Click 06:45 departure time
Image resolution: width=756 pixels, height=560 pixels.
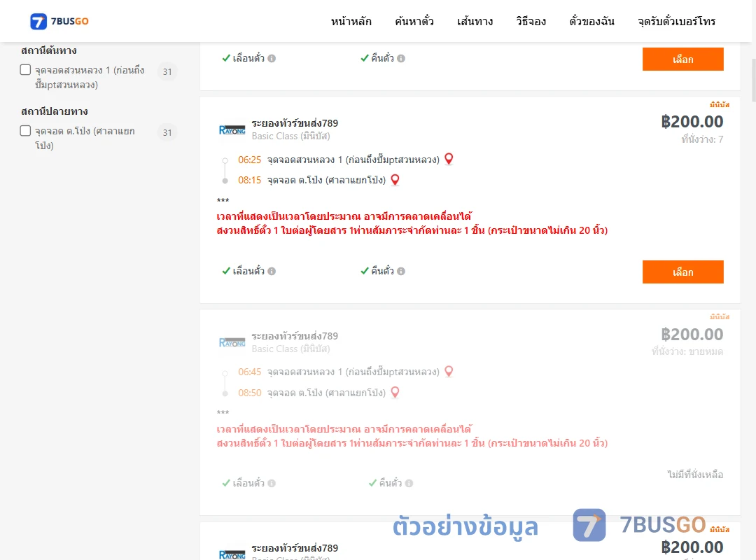pos(249,372)
